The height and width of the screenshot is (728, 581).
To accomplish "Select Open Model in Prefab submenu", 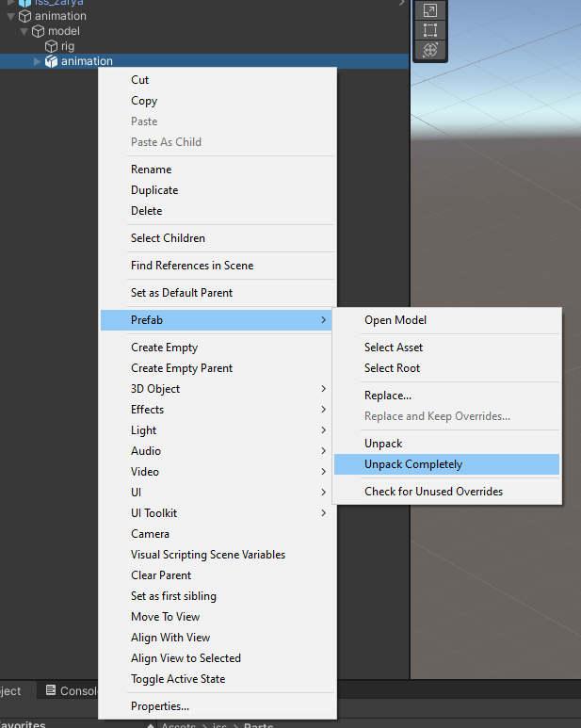I will click(395, 320).
